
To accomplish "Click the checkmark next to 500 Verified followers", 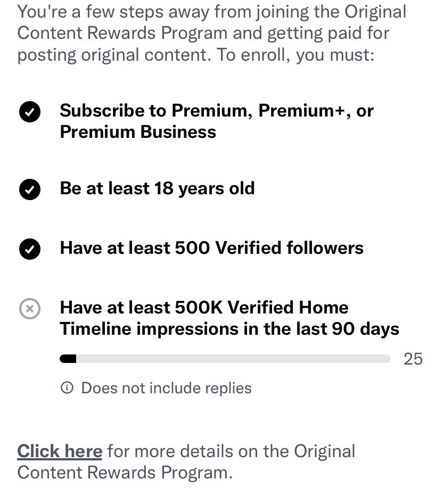I will coord(30,249).
